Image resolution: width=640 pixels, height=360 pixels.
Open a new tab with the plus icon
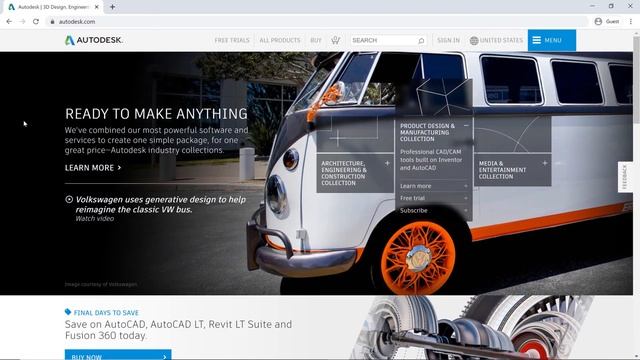112,7
